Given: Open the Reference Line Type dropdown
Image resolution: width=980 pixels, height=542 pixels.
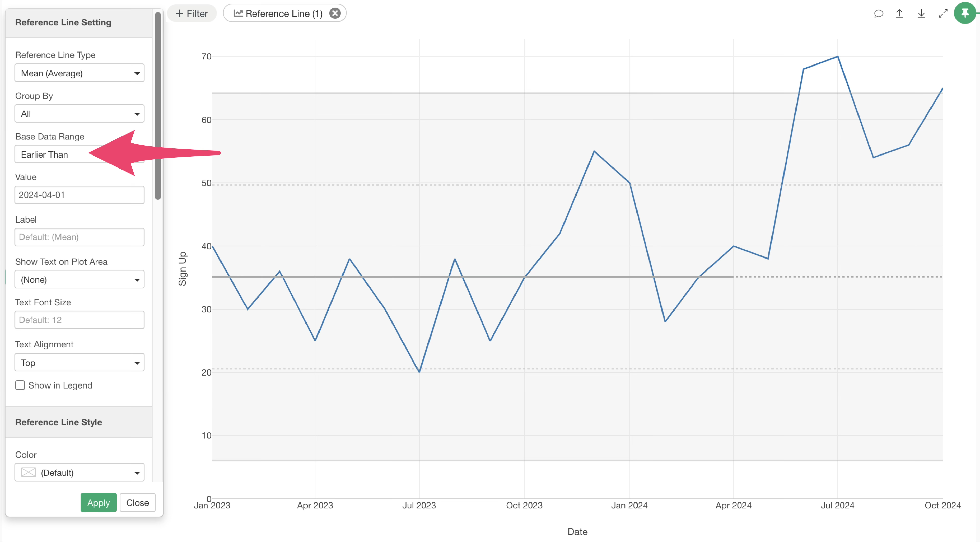Looking at the screenshot, I should [79, 73].
